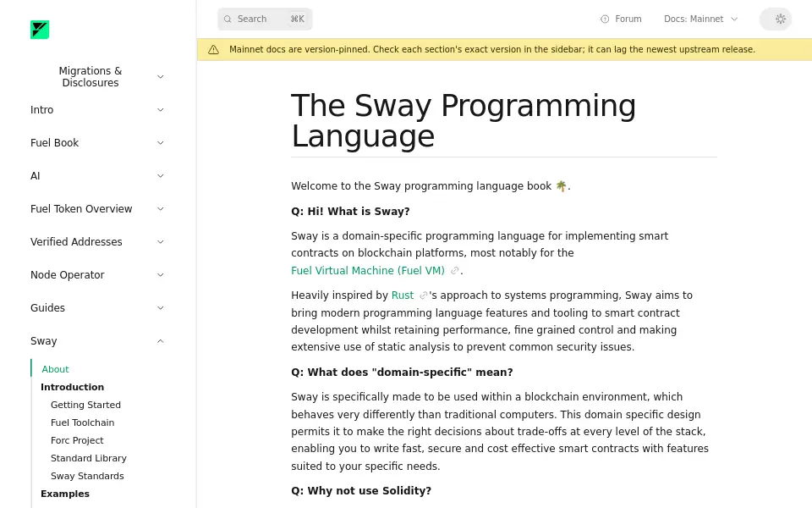This screenshot has height=508, width=812.
Task: Expand the Fuel Token Overview chevron
Action: coord(161,209)
